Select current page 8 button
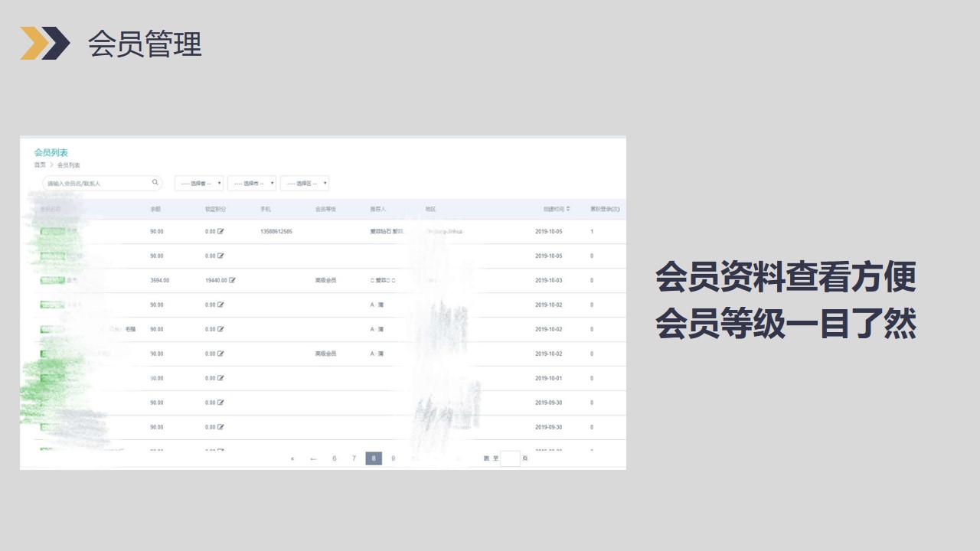The image size is (980, 551). pyautogui.click(x=374, y=459)
